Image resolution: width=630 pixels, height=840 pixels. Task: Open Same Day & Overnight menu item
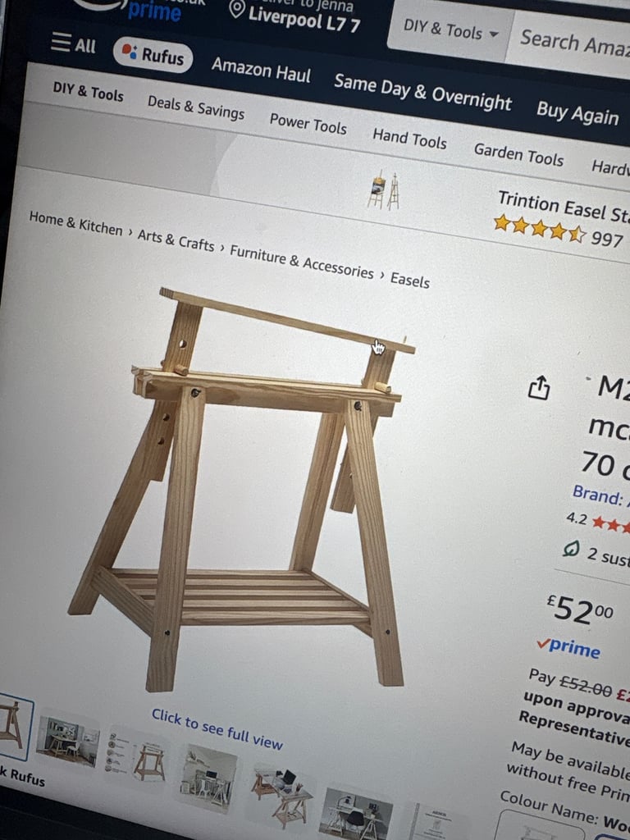click(422, 92)
